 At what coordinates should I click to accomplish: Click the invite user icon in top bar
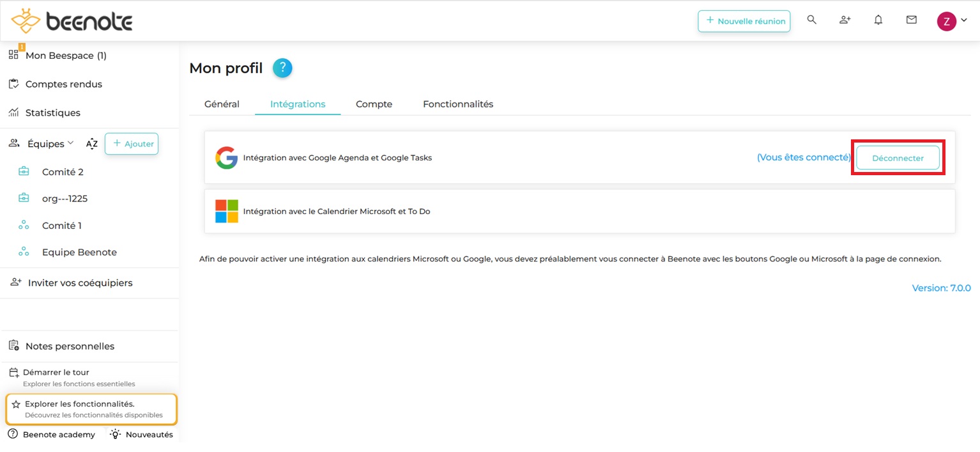click(845, 20)
